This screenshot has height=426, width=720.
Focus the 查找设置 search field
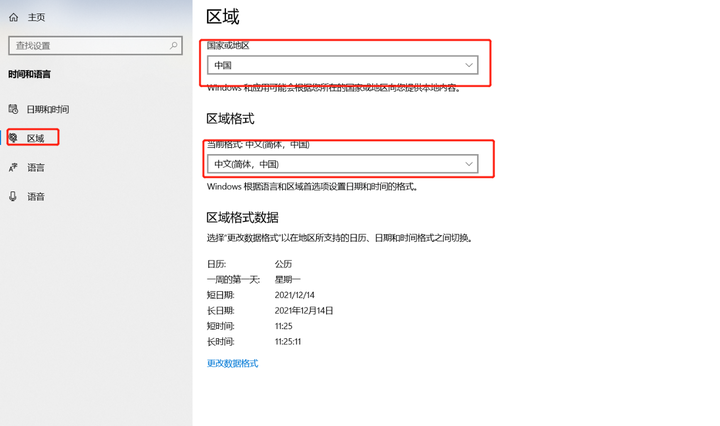point(96,45)
